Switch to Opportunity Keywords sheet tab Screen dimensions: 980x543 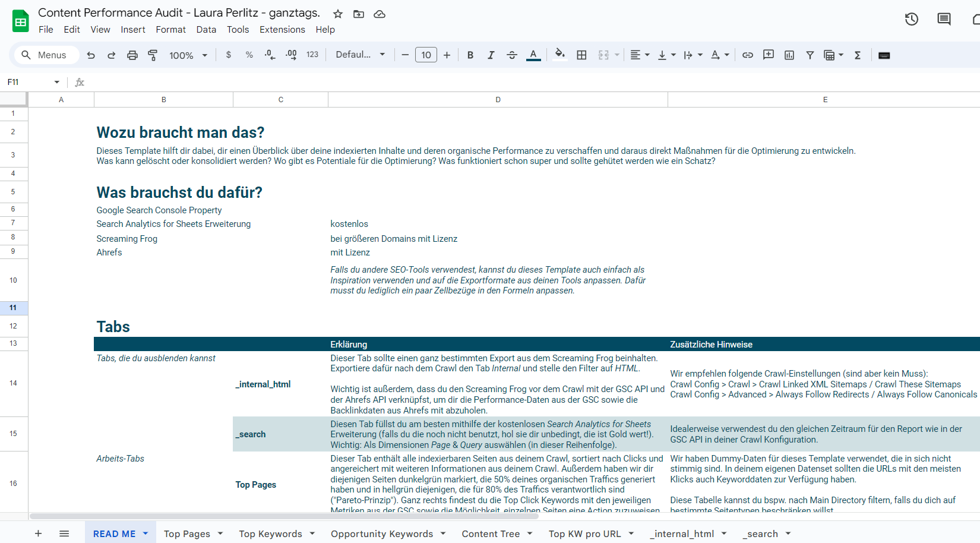[382, 533]
